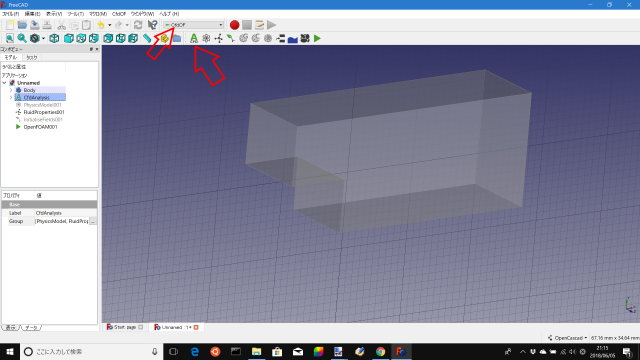Create a part with yellow part icon
The height and width of the screenshot is (360, 640).
pos(164,38)
